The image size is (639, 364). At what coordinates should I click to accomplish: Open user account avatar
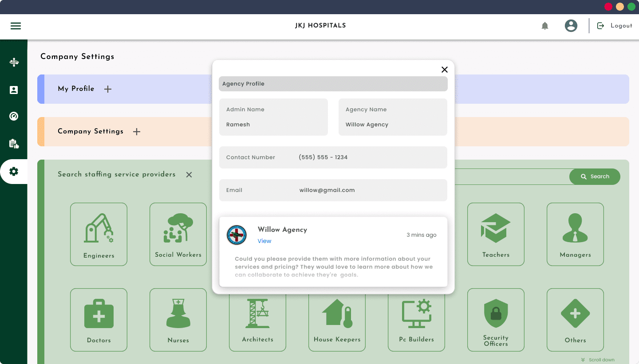coord(571,26)
